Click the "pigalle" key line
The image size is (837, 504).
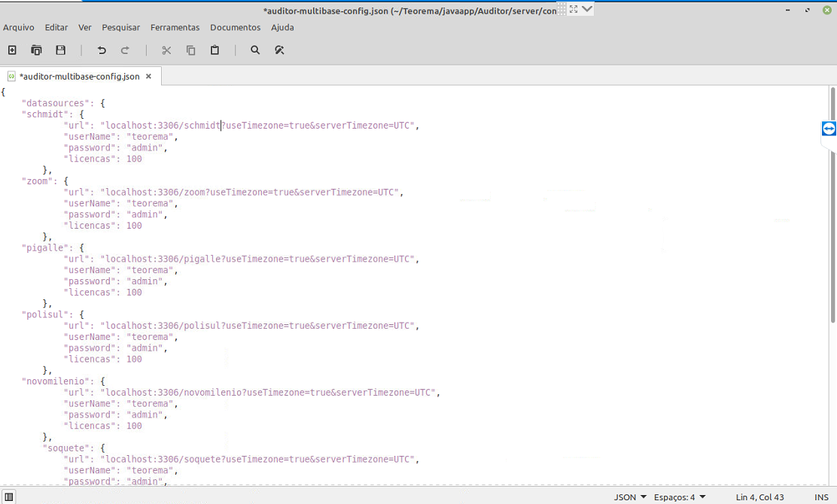(53, 247)
